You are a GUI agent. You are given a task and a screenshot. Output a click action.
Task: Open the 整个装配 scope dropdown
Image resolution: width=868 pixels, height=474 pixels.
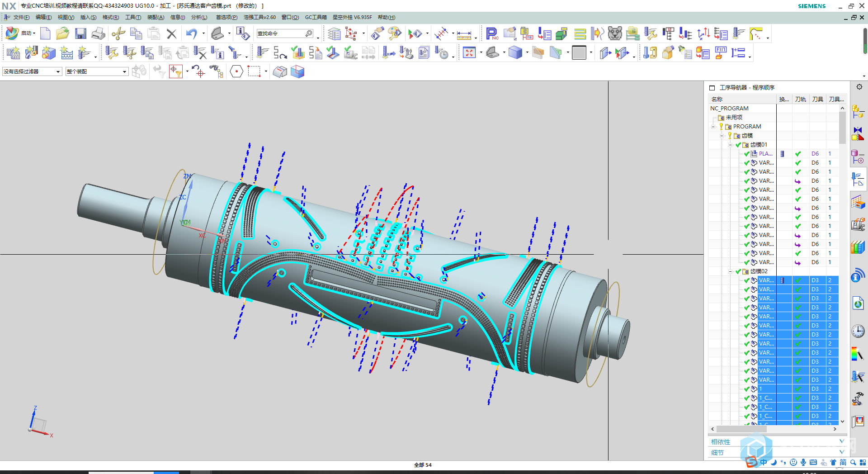(97, 71)
